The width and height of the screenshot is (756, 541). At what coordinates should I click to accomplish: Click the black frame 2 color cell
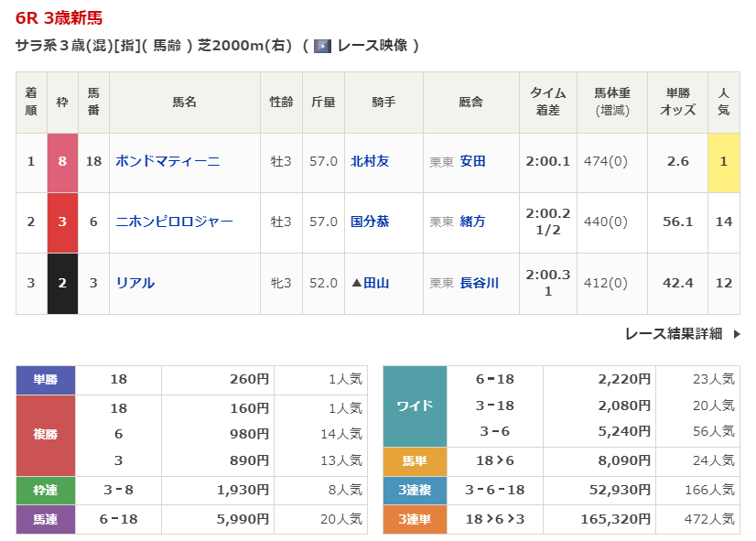click(x=62, y=283)
